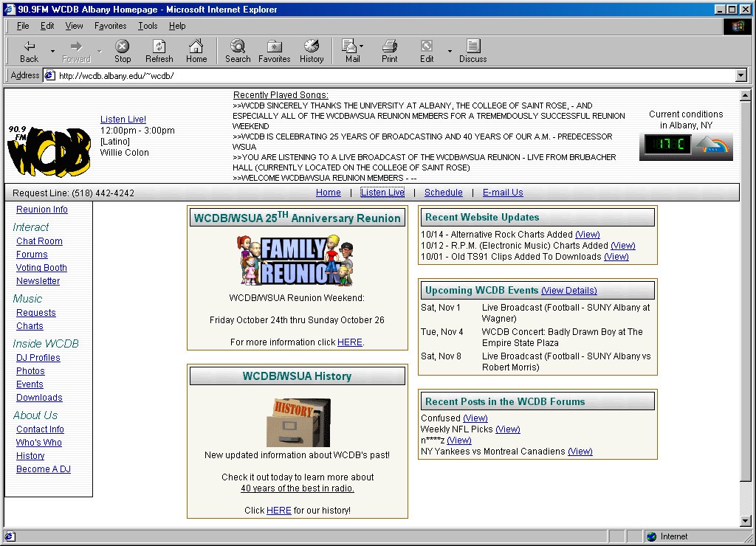Open the Back button history dropdown arrow
This screenshot has width=756, height=546.
click(x=52, y=51)
